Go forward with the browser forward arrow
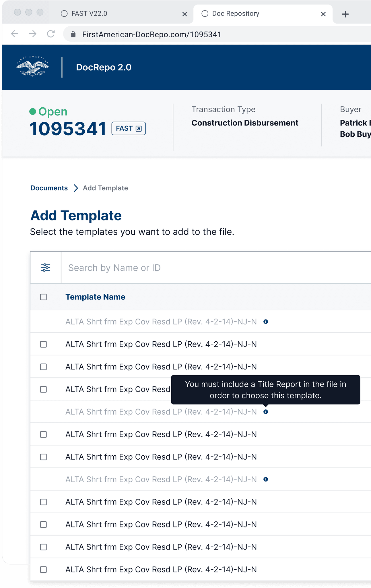 tap(33, 34)
